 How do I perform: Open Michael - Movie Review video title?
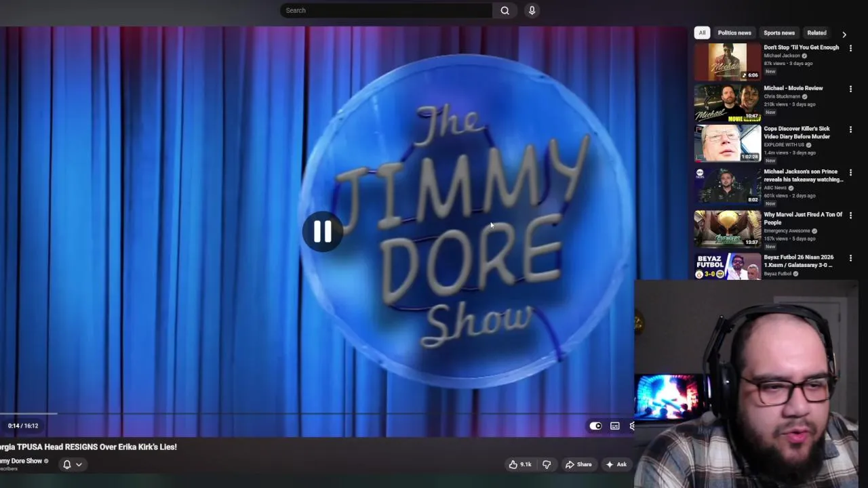click(793, 88)
